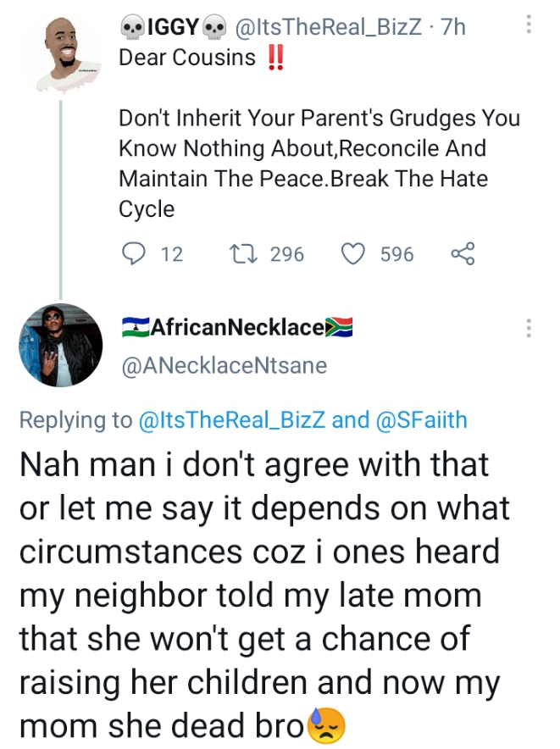
Task: Click the IGGY display name
Action: (x=173, y=27)
